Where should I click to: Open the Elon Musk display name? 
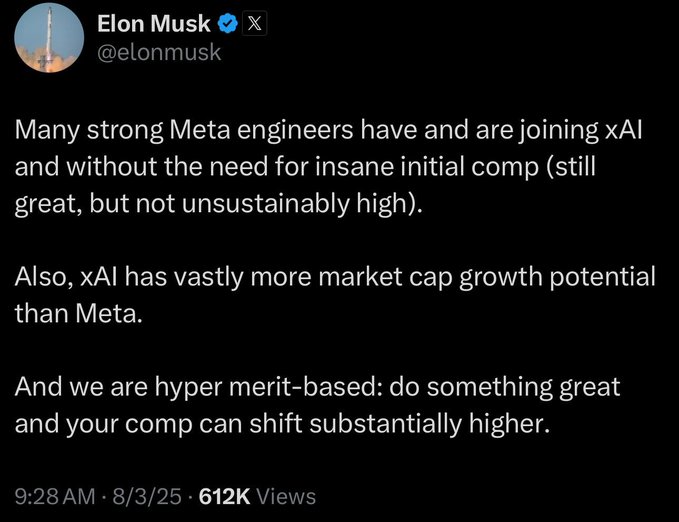coord(154,23)
